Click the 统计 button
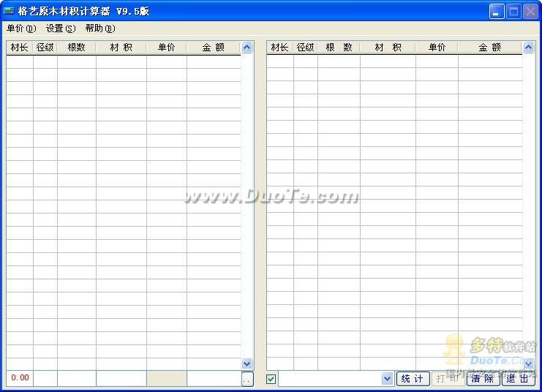The image size is (542, 392). 413,379
